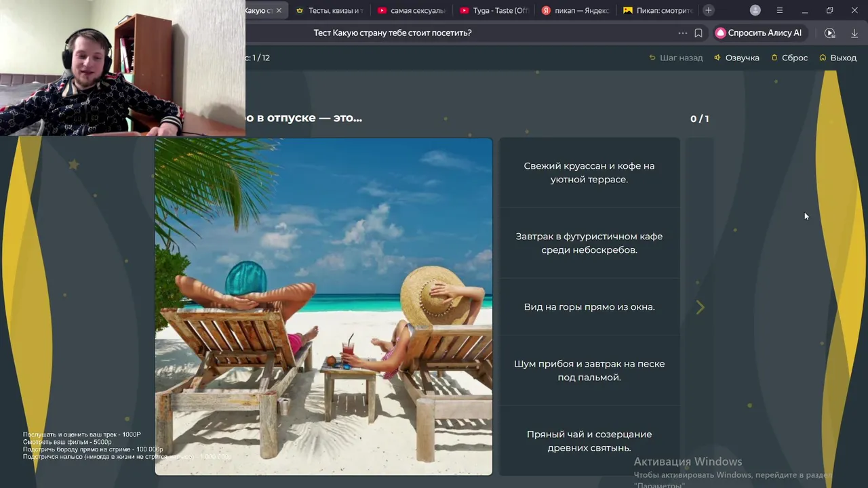
Task: Go back with 'Шаг назад'
Action: point(676,58)
